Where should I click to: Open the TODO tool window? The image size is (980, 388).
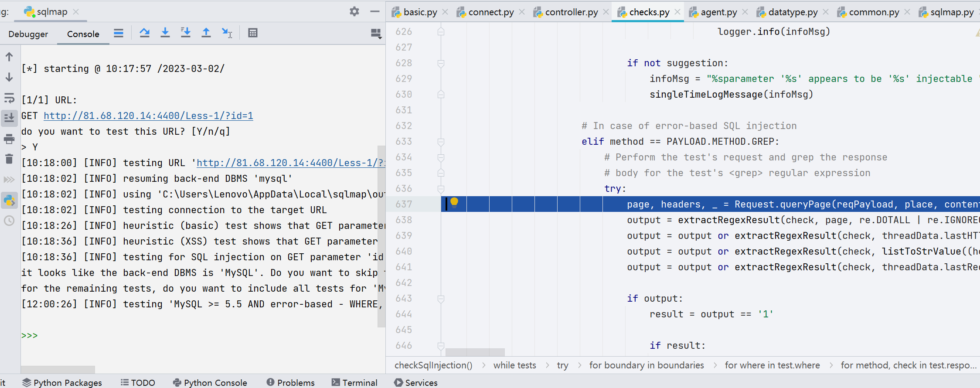[x=138, y=382]
